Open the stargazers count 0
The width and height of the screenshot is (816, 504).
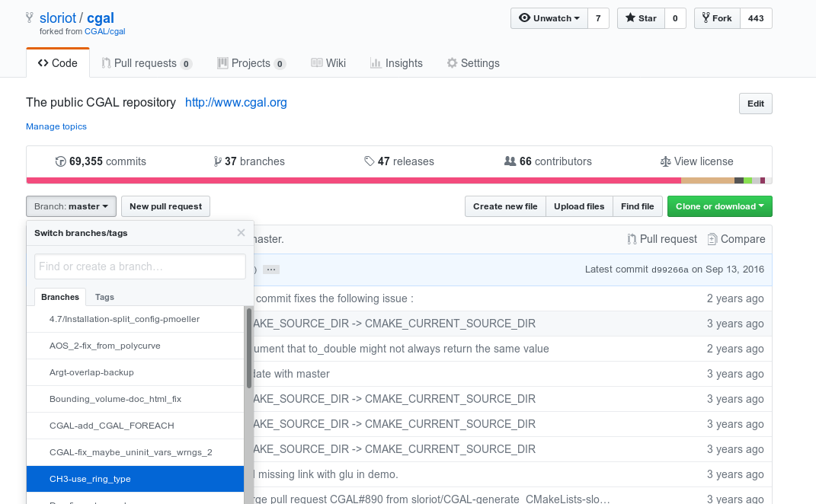[x=675, y=18]
